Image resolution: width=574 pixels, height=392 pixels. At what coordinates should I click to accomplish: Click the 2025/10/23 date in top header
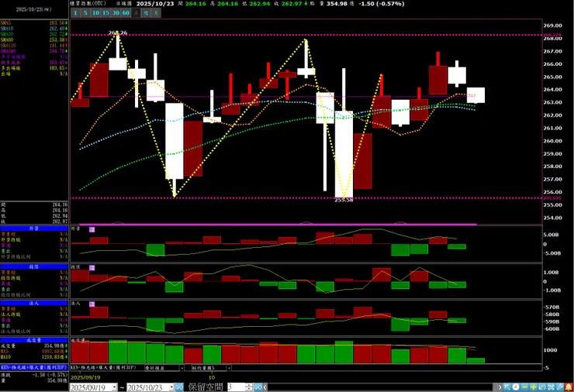pos(155,4)
